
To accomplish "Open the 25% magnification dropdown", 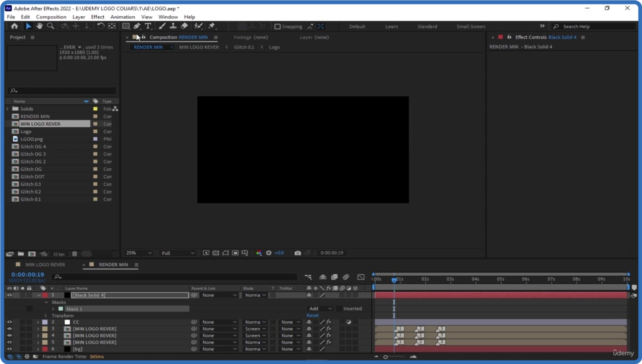I will click(139, 253).
